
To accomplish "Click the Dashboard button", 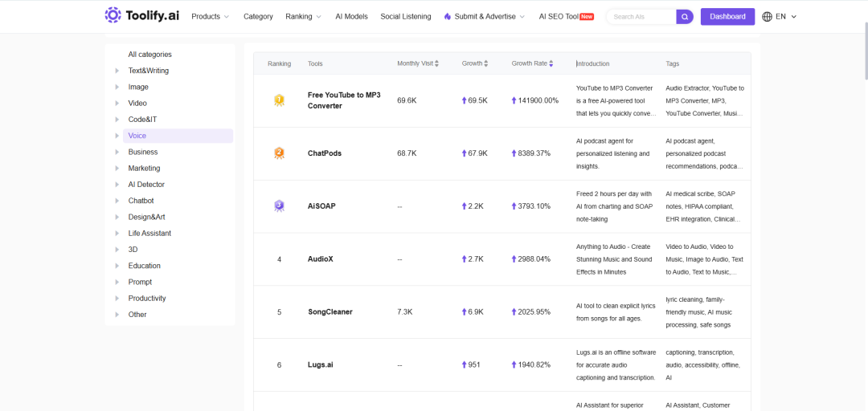I will 727,17.
